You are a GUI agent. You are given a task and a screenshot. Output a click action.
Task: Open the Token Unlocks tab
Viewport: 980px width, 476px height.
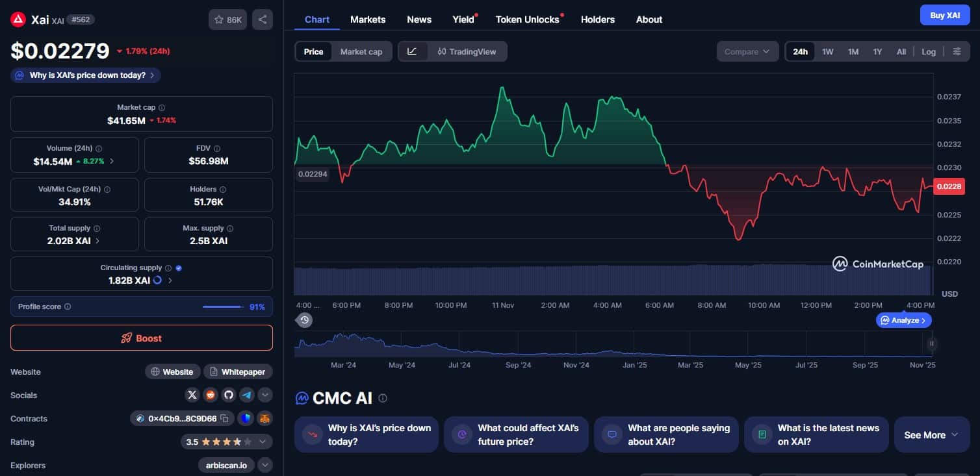click(526, 19)
